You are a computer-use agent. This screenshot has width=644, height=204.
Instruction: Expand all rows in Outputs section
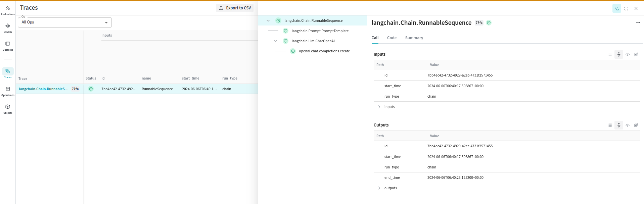pos(618,125)
